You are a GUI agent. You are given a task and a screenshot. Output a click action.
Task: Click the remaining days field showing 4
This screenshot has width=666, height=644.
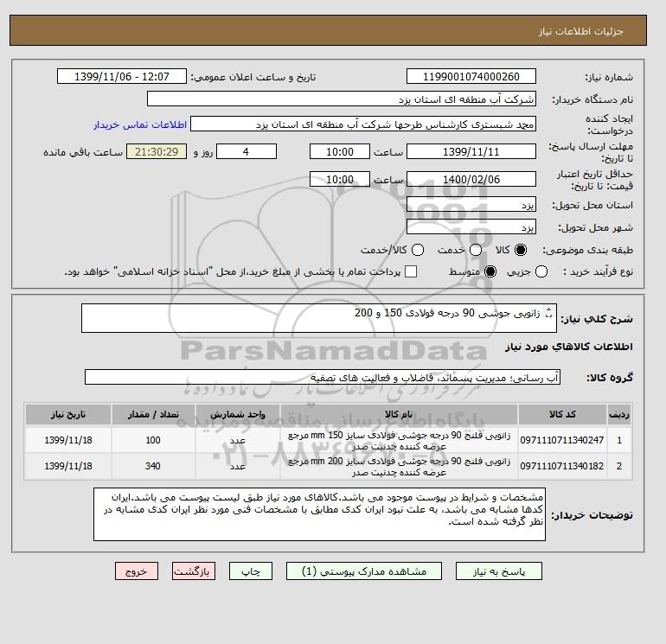(x=247, y=151)
